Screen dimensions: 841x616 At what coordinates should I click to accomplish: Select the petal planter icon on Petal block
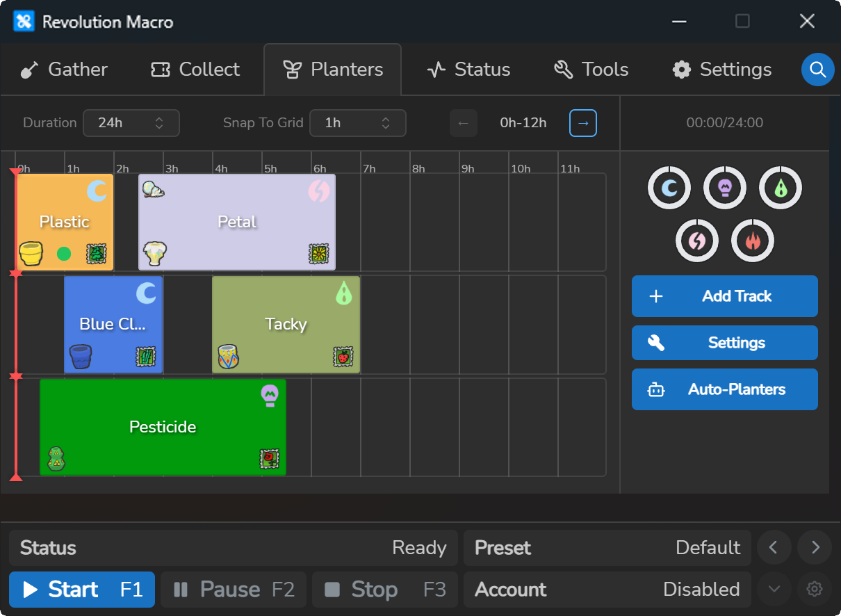[x=154, y=253]
